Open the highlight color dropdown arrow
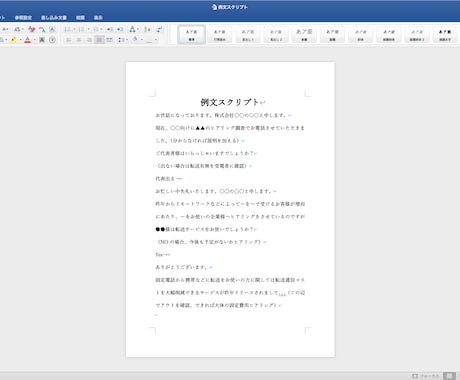This screenshot has width=460, height=380. tap(20, 40)
